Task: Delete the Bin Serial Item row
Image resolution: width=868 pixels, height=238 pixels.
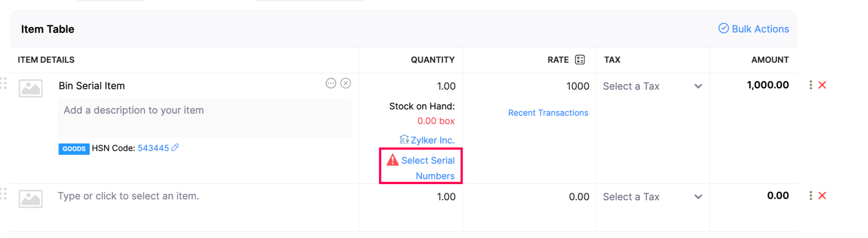Action: [822, 85]
